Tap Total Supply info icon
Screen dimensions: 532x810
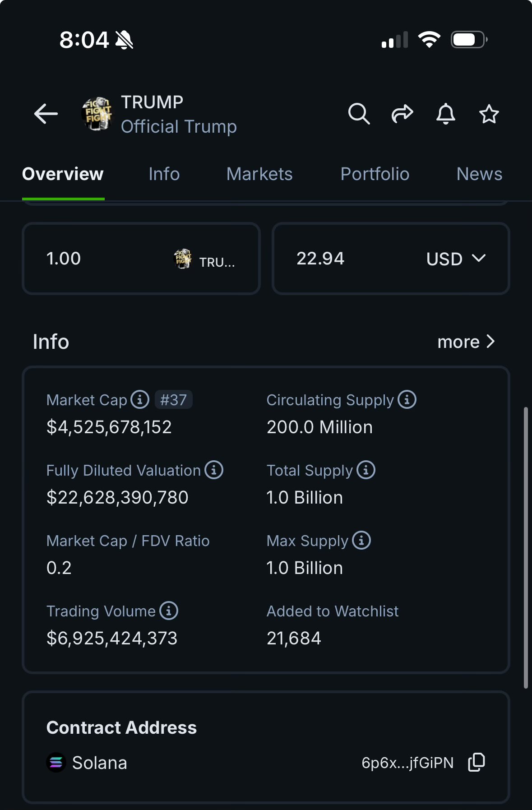(x=366, y=470)
